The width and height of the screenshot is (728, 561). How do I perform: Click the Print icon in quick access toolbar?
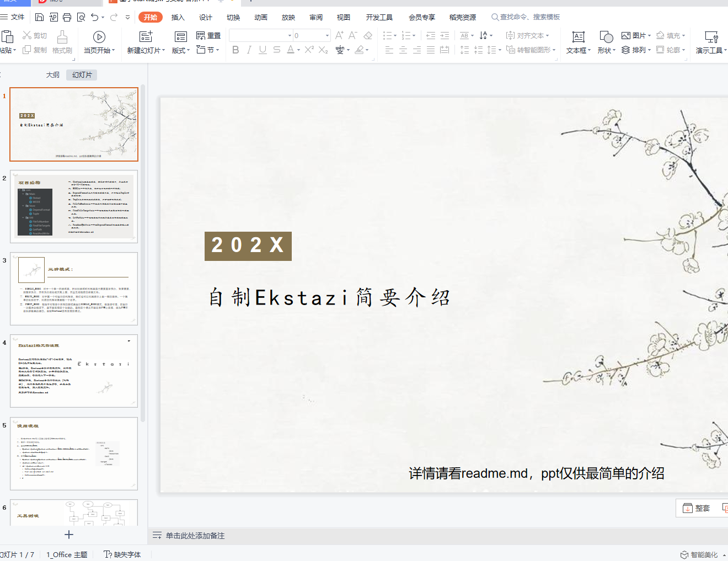(x=67, y=17)
